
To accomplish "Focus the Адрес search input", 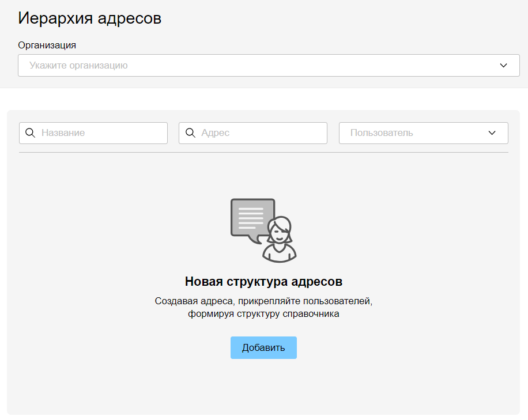I will [261, 133].
